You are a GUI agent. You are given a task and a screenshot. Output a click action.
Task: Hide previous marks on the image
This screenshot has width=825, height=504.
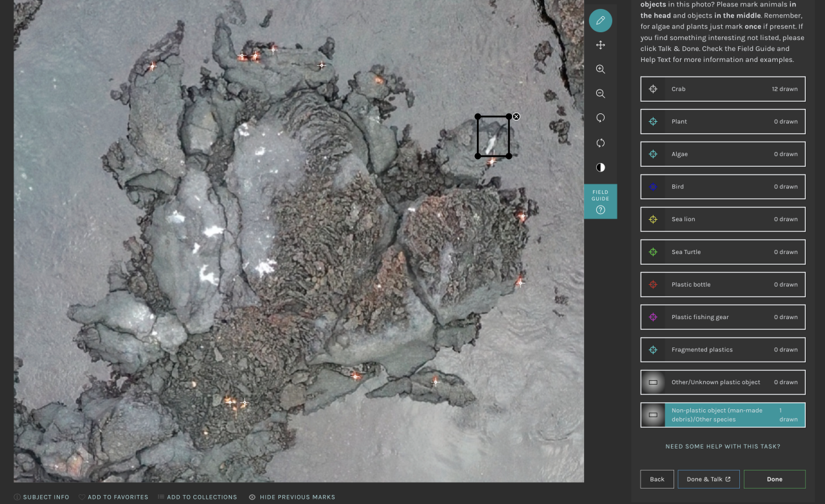pyautogui.click(x=292, y=497)
